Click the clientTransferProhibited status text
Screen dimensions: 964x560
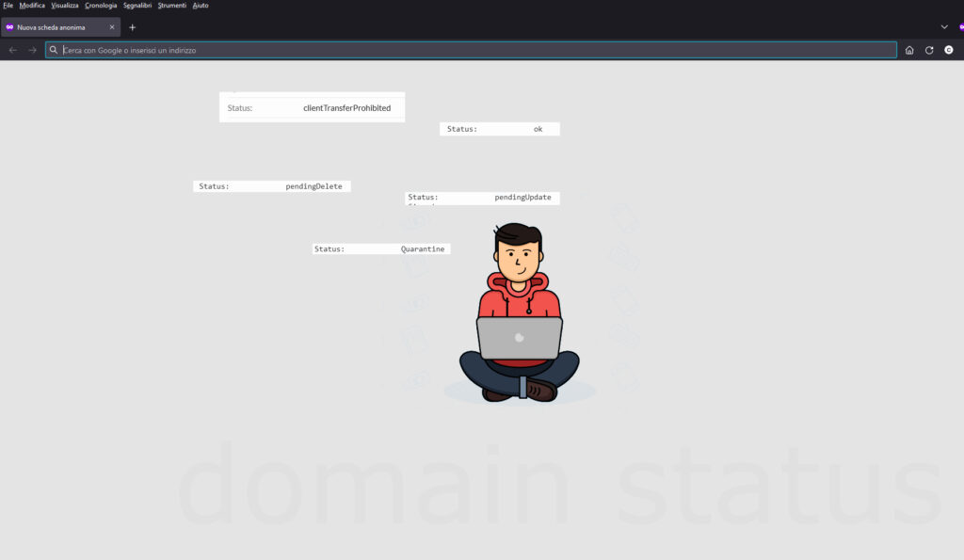(x=346, y=107)
